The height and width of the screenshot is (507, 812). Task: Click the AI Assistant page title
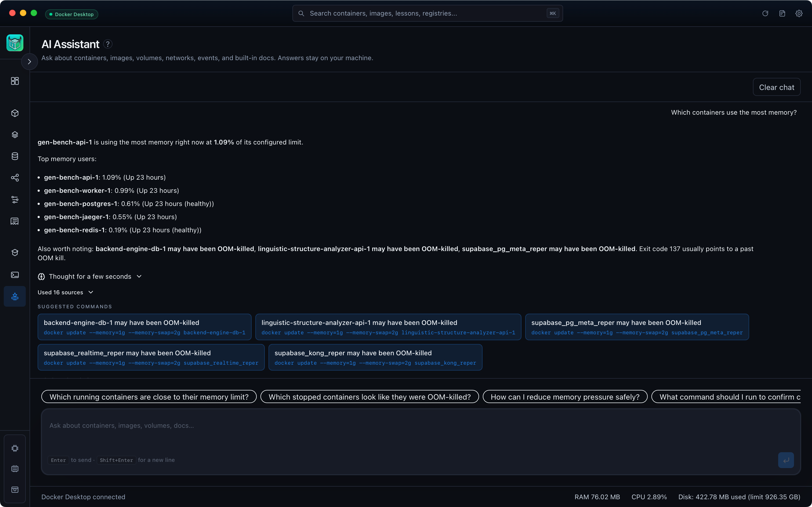70,44
